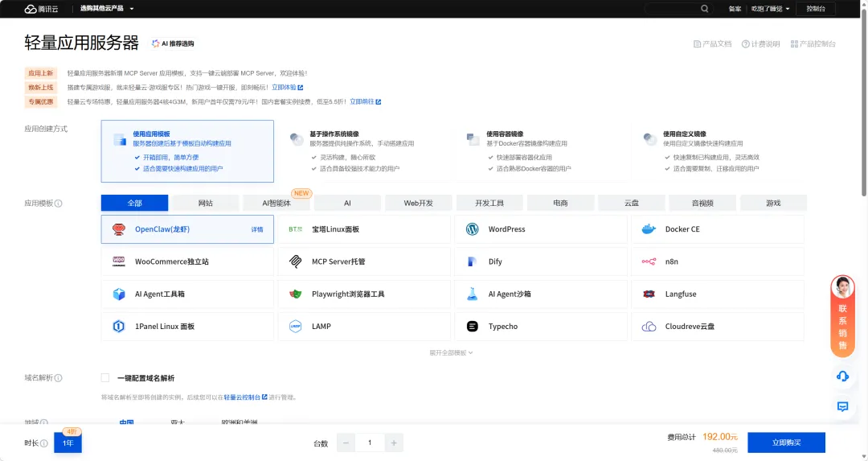Pick the AI Agent工具箱 cube icon
The image size is (868, 461).
point(118,294)
